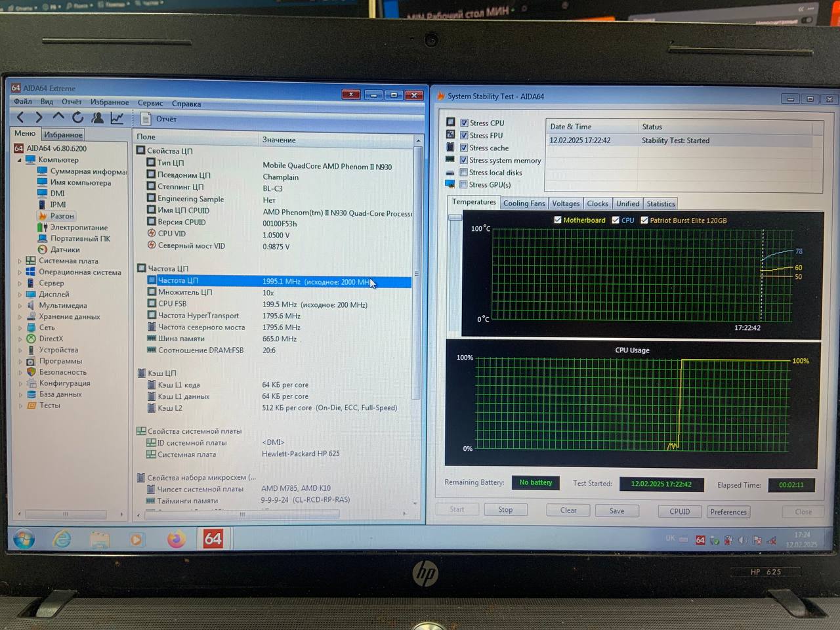Click the orange Разгон flame icon

[x=43, y=216]
